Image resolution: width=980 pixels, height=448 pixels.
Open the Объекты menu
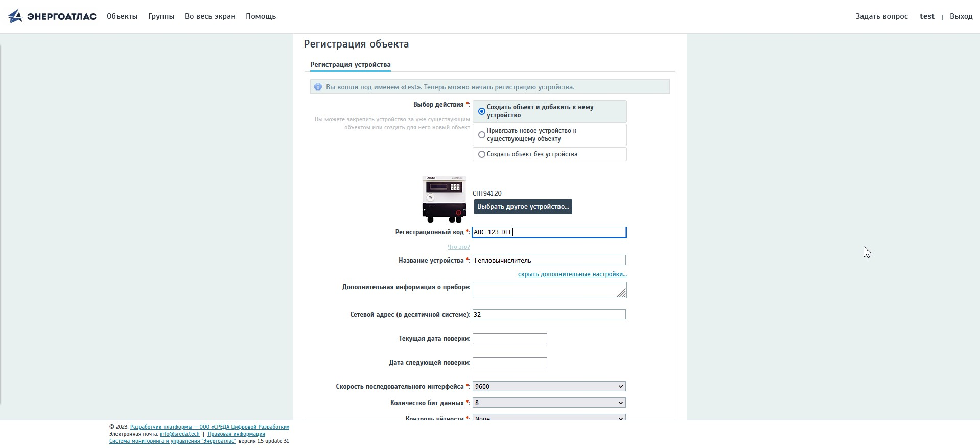click(122, 16)
